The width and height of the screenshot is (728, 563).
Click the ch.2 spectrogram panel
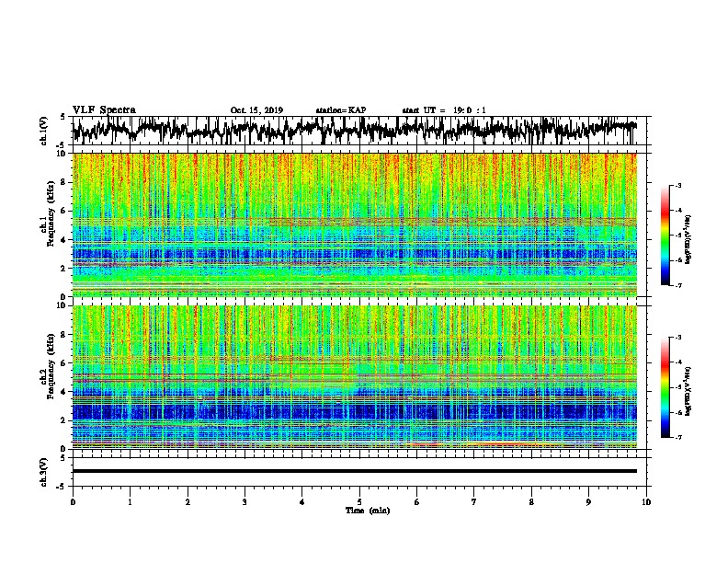click(x=355, y=377)
